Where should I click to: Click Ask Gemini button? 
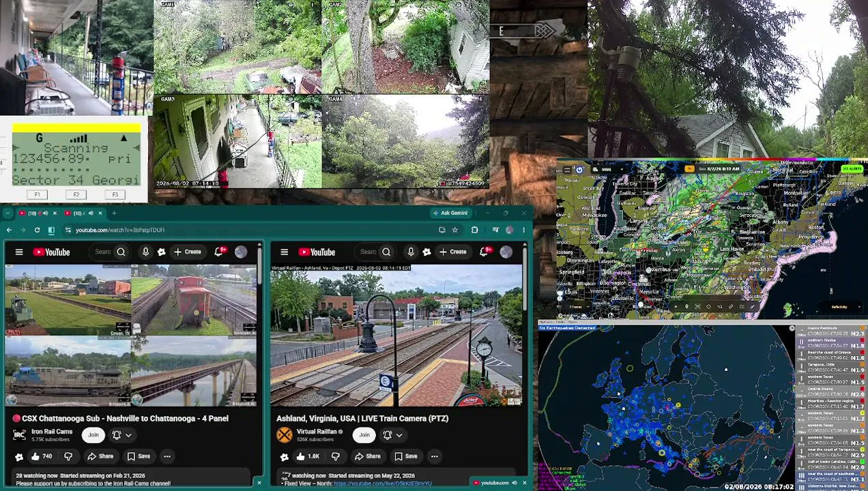tap(451, 213)
